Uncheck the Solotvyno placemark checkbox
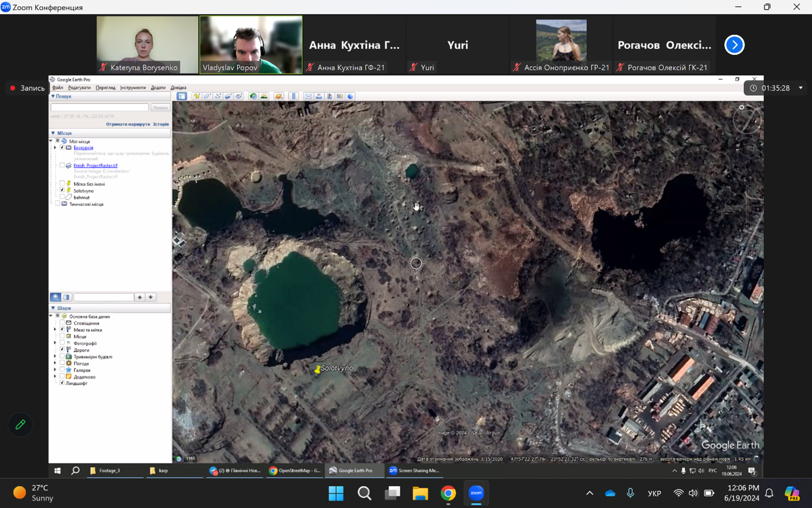This screenshot has height=508, width=812. tap(62, 191)
